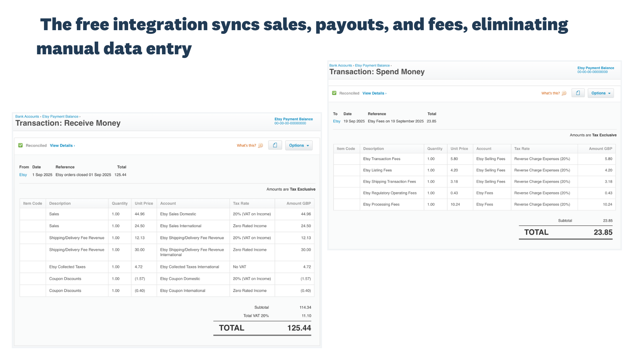Open the Options dropdown in Spend Money

[601, 93]
